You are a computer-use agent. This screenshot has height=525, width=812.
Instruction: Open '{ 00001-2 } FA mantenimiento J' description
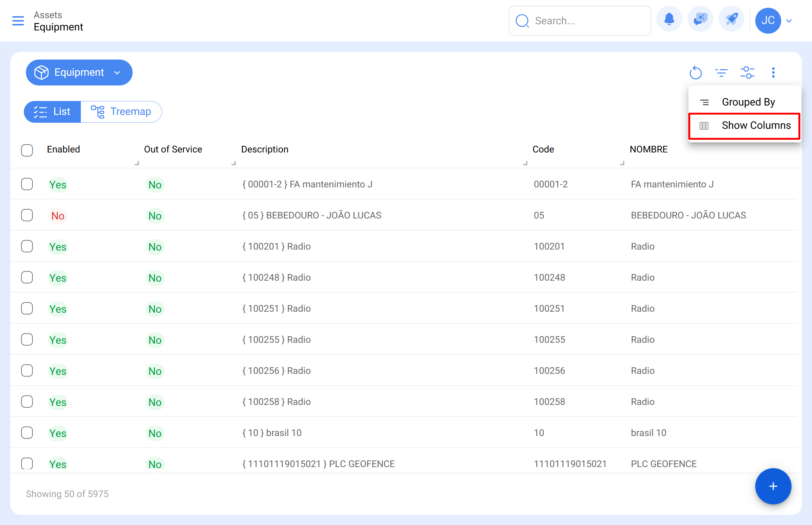(307, 184)
